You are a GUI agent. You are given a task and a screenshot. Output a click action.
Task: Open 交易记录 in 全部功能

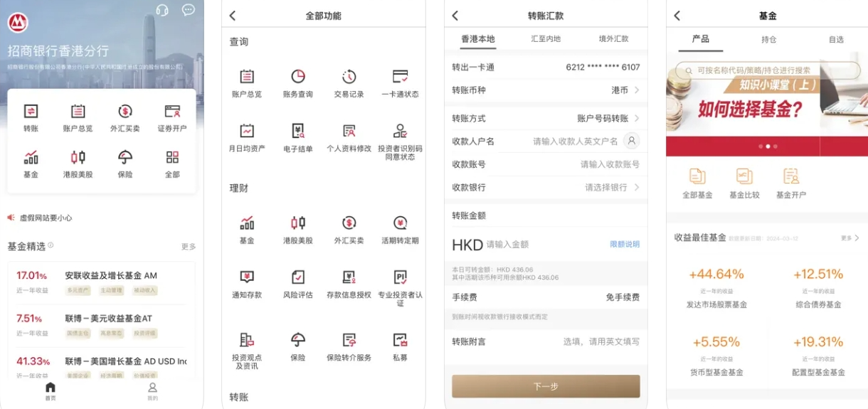pyautogui.click(x=349, y=84)
